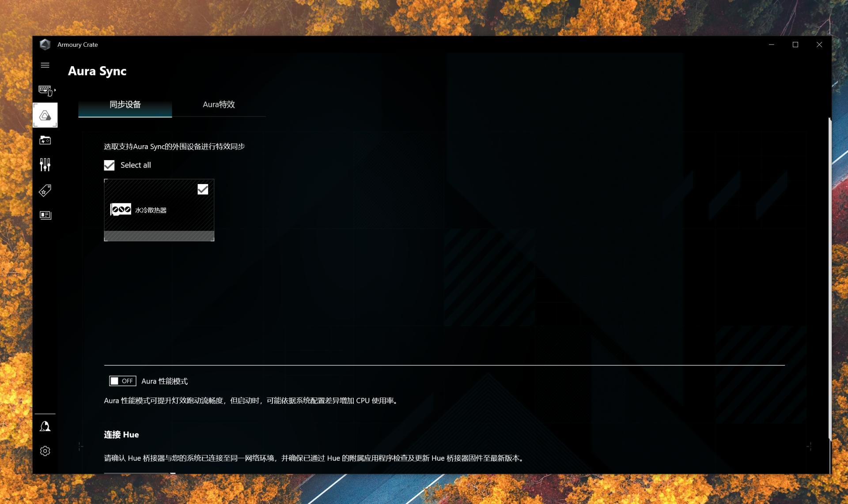The width and height of the screenshot is (848, 504).
Task: Expand the small arrow beside Device icon
Action: [x=55, y=90]
